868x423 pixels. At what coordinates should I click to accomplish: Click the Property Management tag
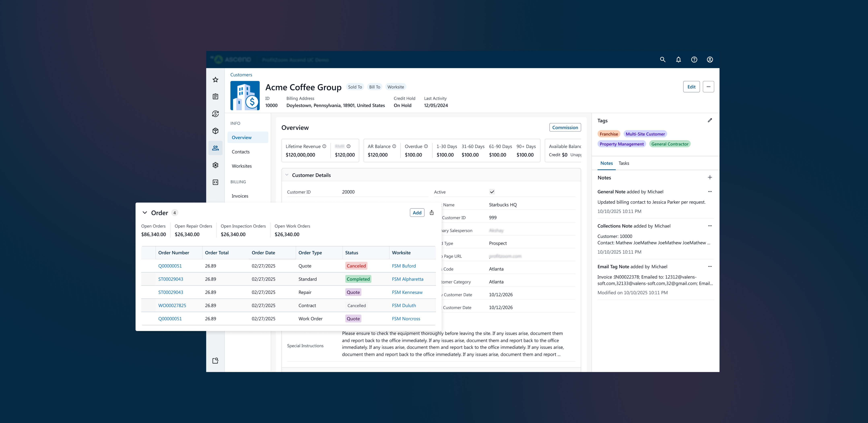pos(622,144)
